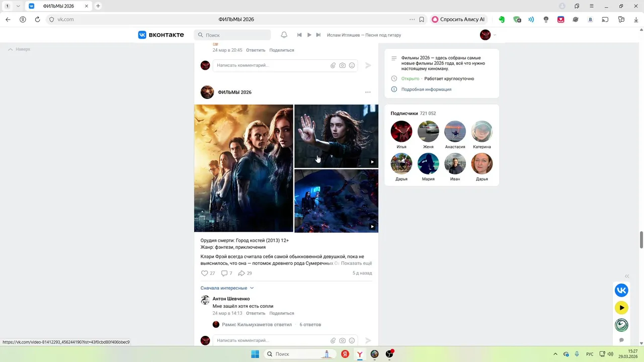Image resolution: width=644 pixels, height=362 pixels.
Task: Open Подробная информация link
Action: (426, 89)
